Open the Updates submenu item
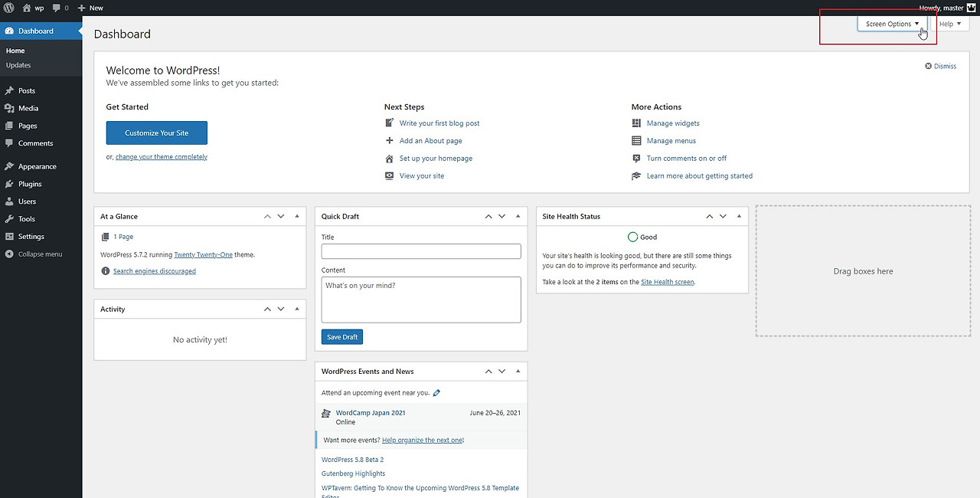 (18, 65)
